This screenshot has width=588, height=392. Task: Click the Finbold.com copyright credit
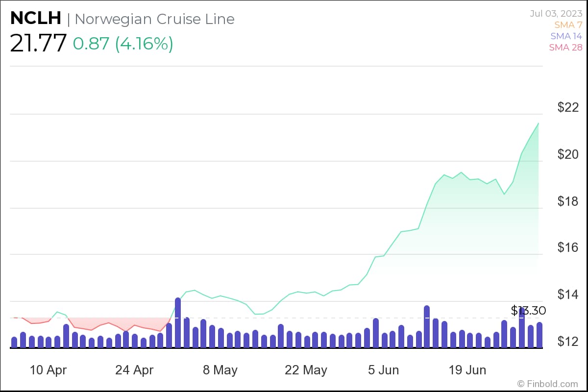point(548,384)
